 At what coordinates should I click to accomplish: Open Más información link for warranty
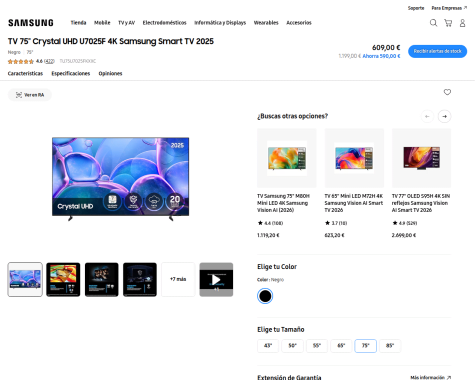(430, 377)
